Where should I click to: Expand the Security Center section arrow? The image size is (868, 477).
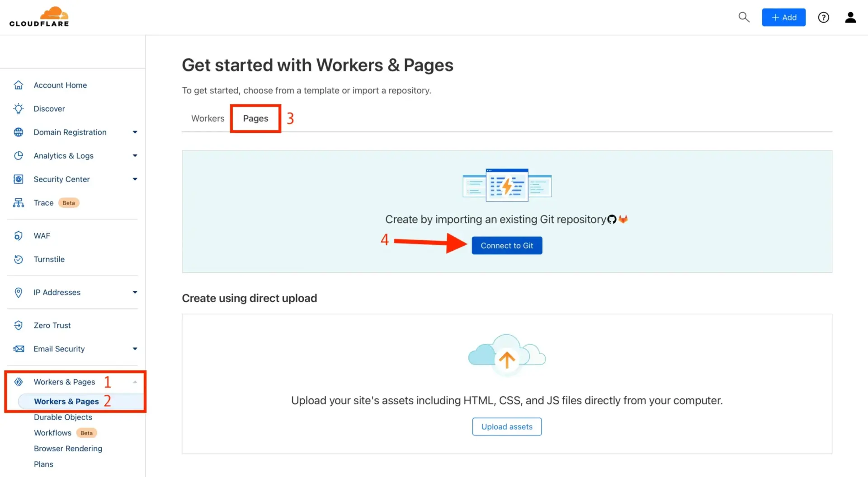point(135,179)
